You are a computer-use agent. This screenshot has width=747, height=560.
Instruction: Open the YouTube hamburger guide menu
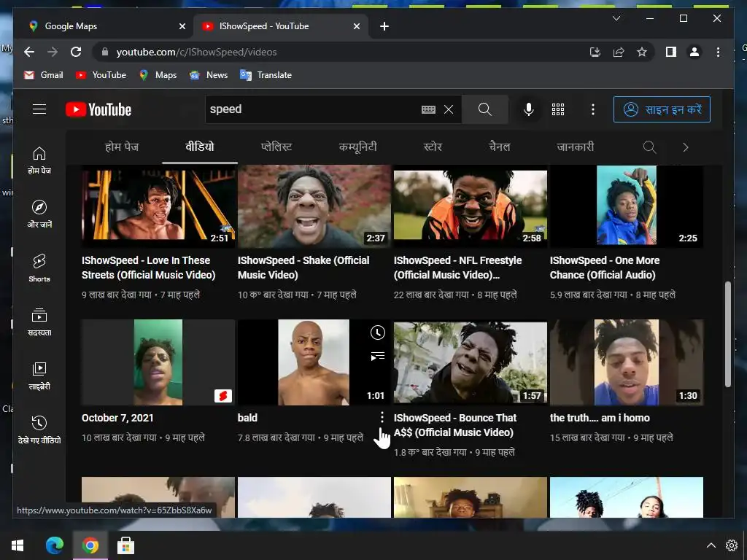coord(39,109)
